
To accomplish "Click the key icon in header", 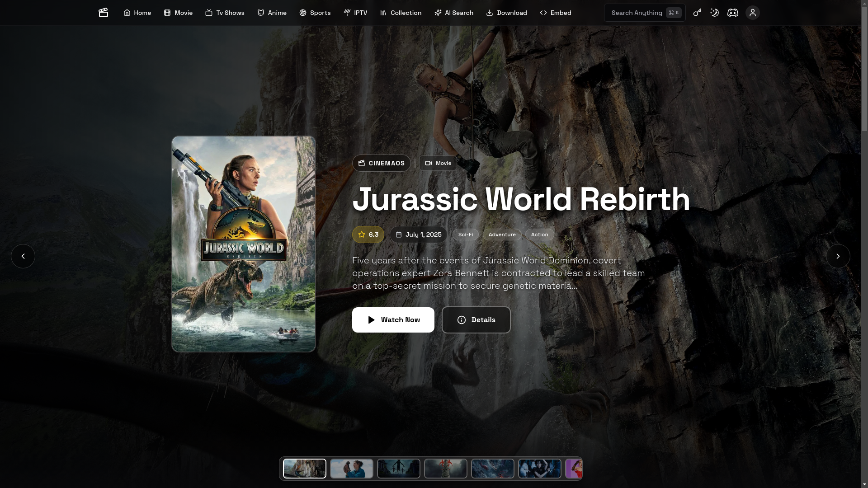I will click(697, 13).
